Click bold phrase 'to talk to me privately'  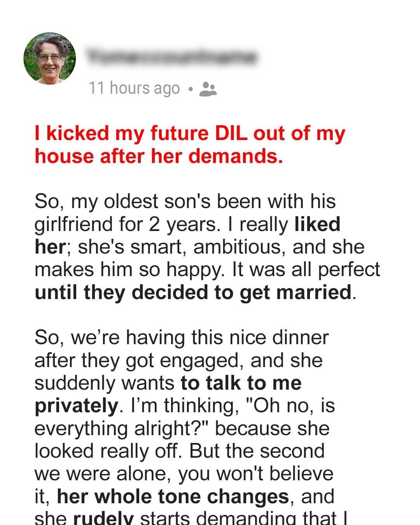[168, 394]
